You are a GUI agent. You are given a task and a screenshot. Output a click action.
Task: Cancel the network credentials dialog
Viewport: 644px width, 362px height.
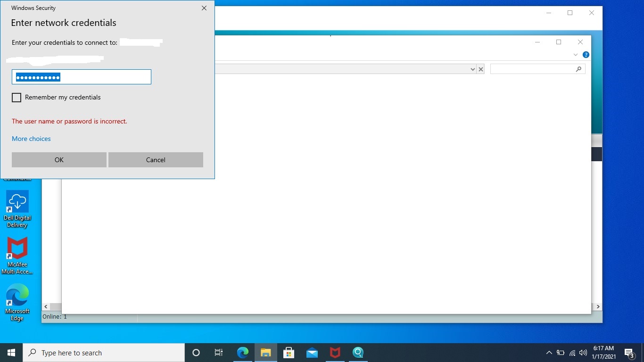tap(156, 160)
